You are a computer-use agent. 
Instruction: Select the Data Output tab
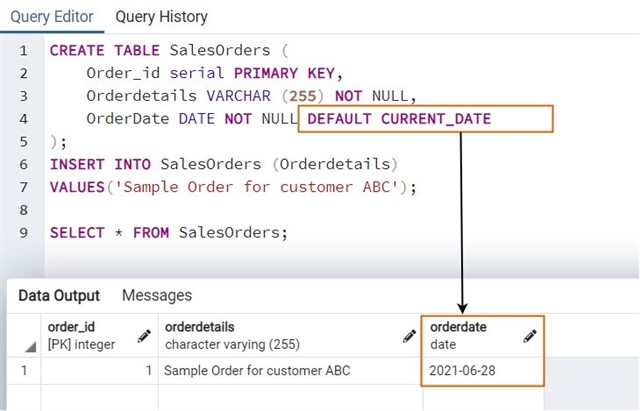point(59,295)
